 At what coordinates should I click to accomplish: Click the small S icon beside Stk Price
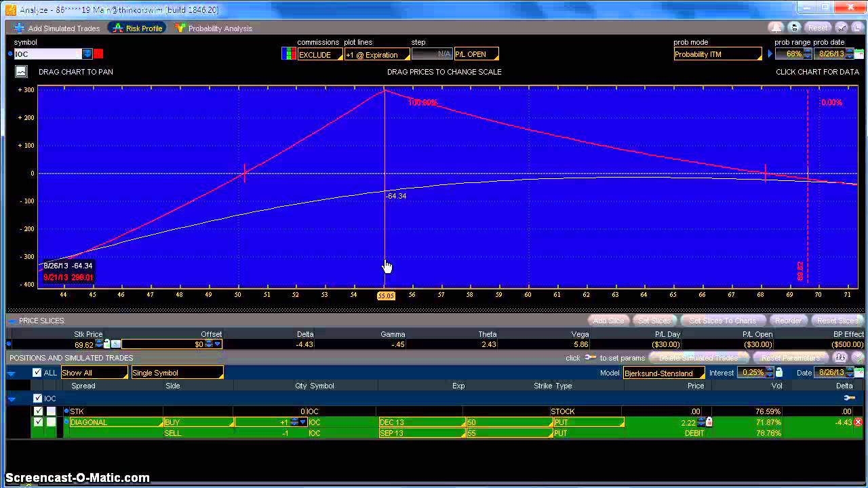[x=115, y=344]
